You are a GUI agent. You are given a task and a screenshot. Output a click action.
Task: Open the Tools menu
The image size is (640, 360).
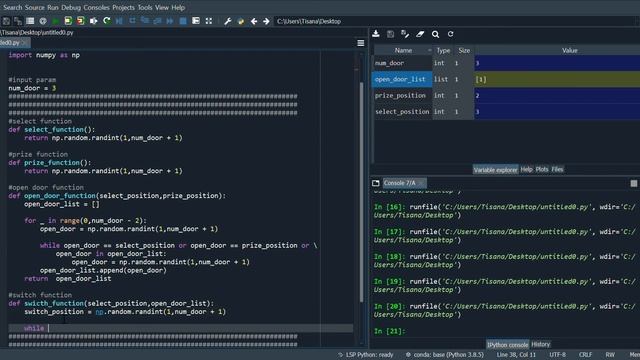pos(145,7)
